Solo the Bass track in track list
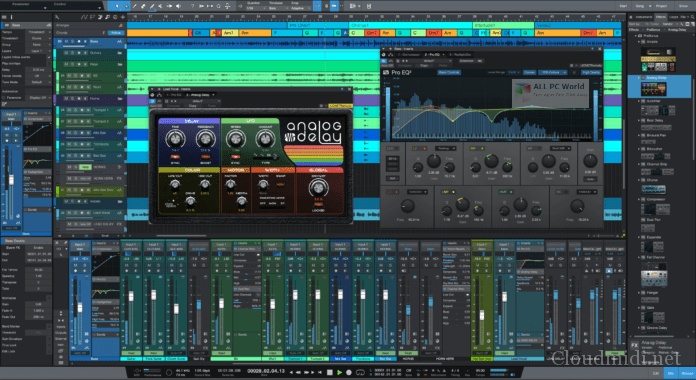This screenshot has width=696, height=380. coord(73,41)
